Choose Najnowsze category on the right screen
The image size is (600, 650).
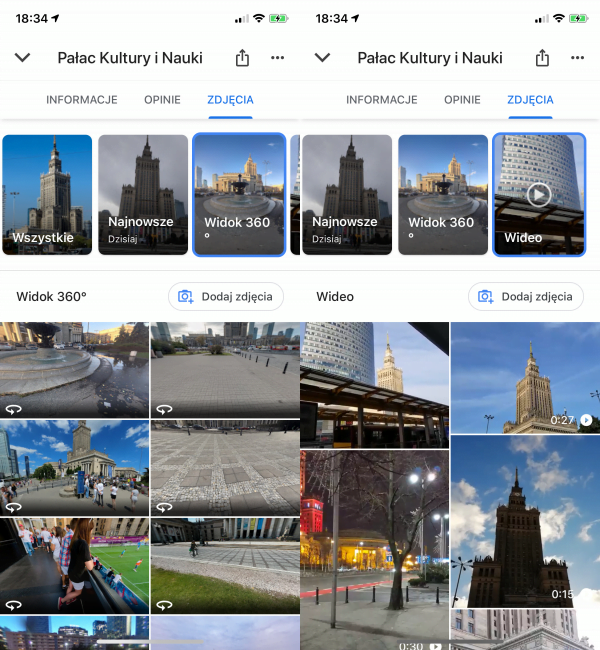click(x=347, y=194)
